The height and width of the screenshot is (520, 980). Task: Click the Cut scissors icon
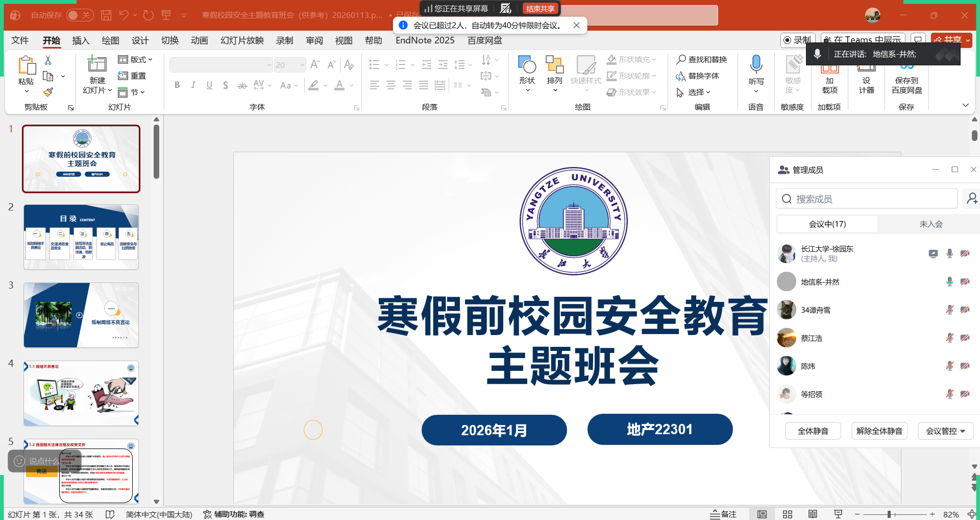click(x=48, y=60)
